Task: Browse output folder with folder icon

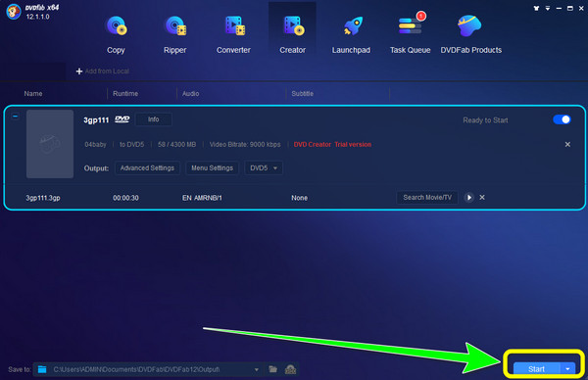Action: tap(273, 369)
